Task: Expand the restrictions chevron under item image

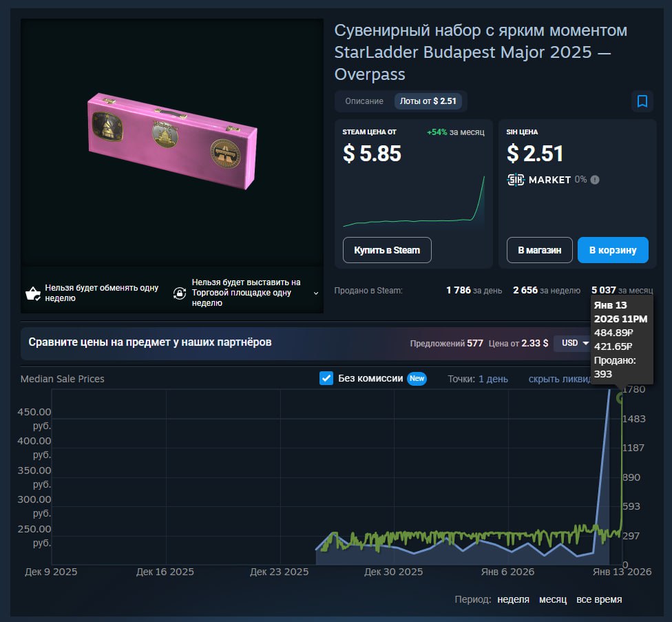Action: click(x=316, y=293)
